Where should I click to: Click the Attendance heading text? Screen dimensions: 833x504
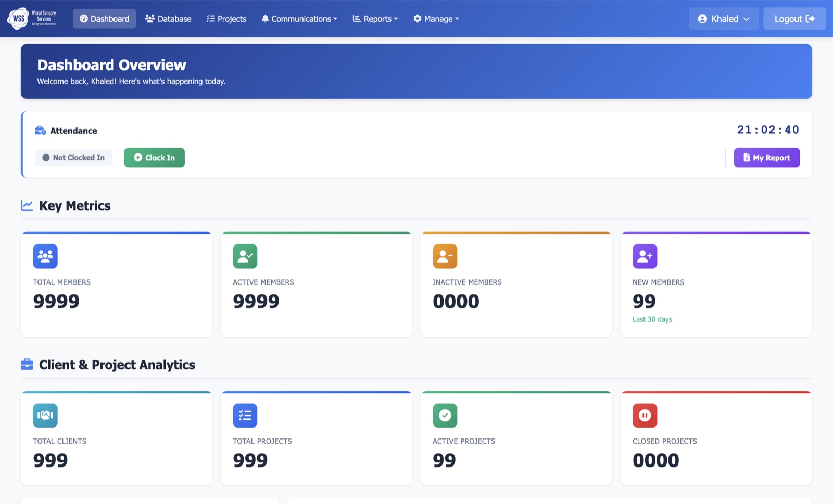click(73, 131)
